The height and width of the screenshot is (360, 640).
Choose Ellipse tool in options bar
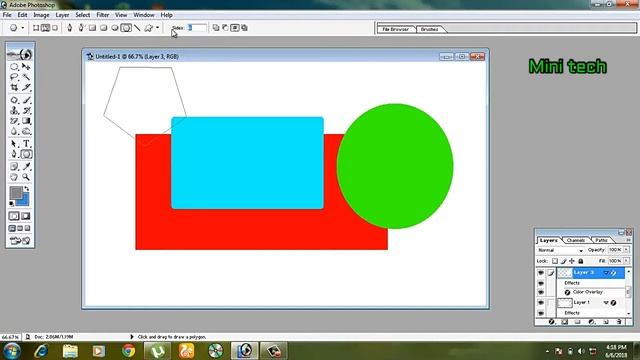[115, 28]
